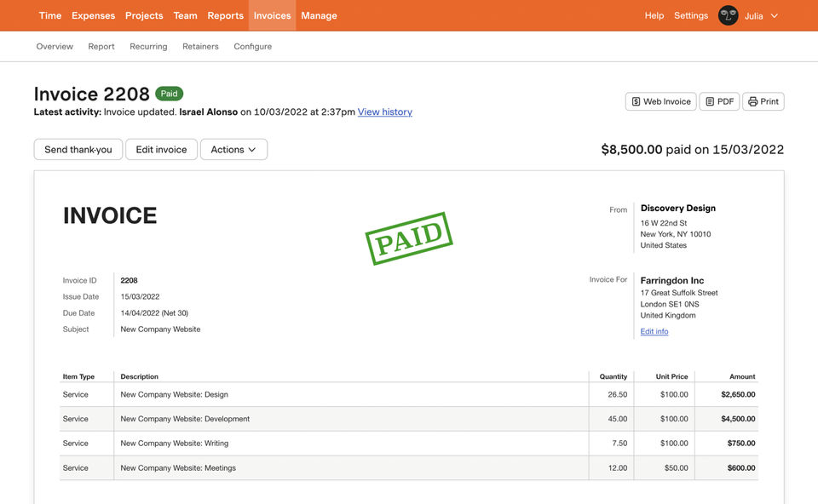Open the View history link
This screenshot has height=504, width=818.
[x=385, y=112]
